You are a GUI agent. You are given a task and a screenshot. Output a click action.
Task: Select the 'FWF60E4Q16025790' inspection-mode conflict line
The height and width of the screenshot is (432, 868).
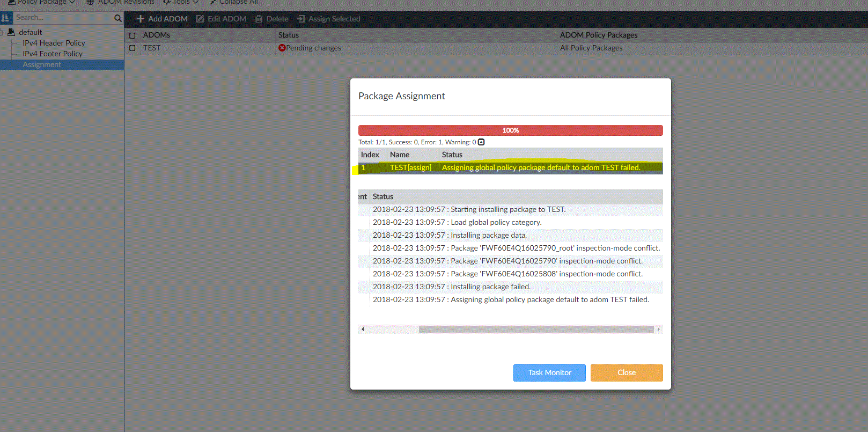tap(508, 261)
